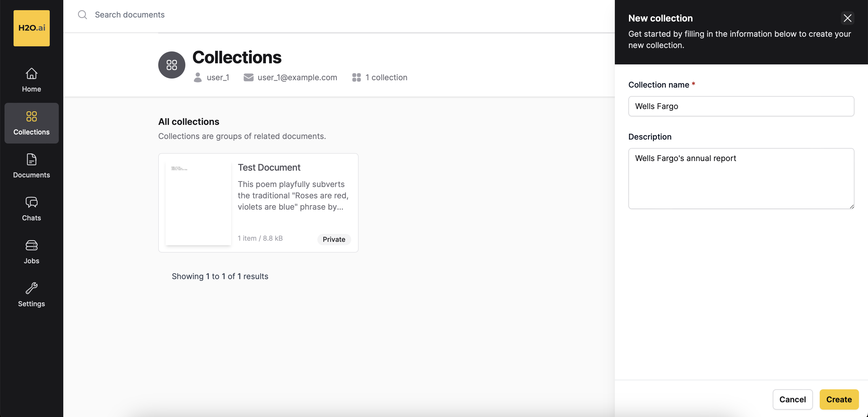The height and width of the screenshot is (417, 868).
Task: Click the search magnifier icon
Action: point(82,14)
